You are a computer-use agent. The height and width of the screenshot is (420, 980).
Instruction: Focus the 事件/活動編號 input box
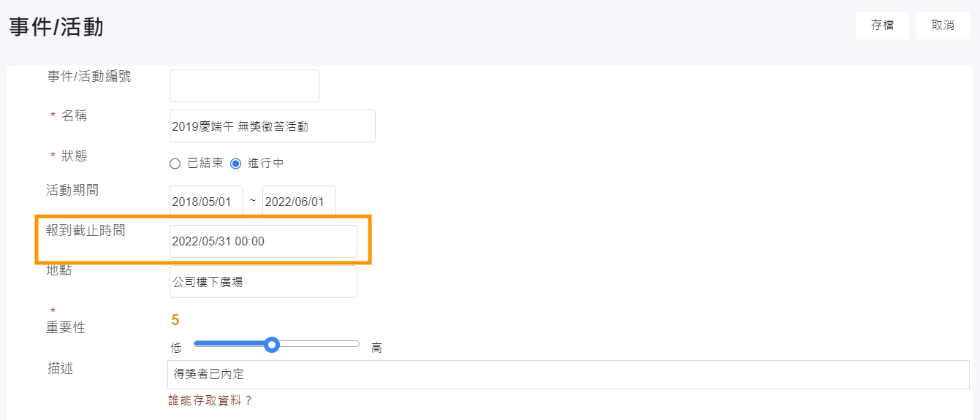244,86
